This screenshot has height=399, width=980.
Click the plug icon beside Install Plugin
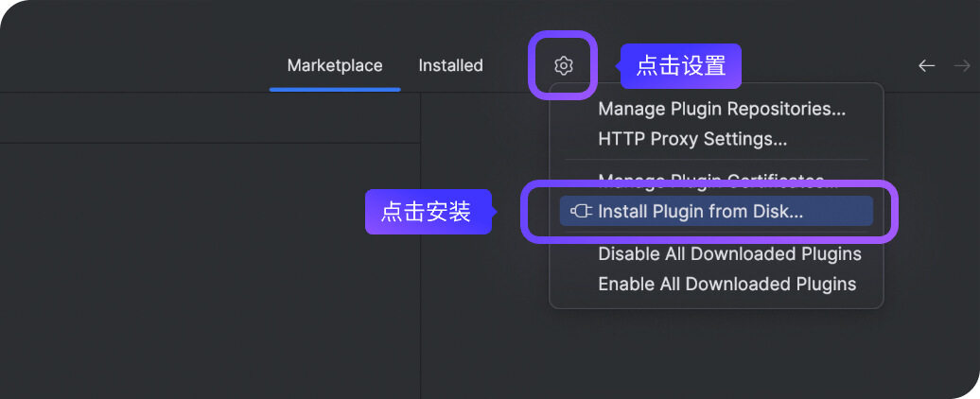(x=581, y=212)
